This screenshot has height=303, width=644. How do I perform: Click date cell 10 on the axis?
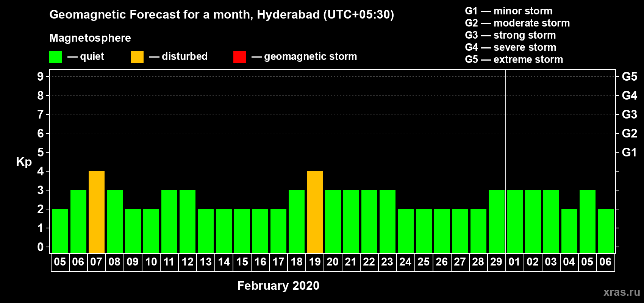coord(151,262)
